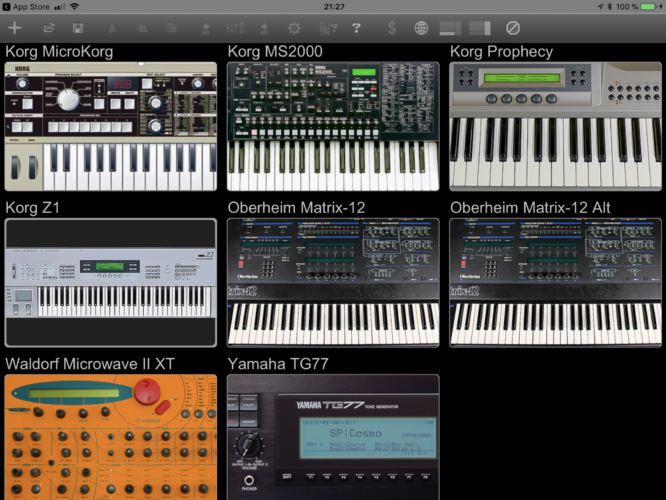This screenshot has height=500, width=666.
Task: Select the Waldorf Microwave II XT thumbnail
Action: pyautogui.click(x=110, y=437)
